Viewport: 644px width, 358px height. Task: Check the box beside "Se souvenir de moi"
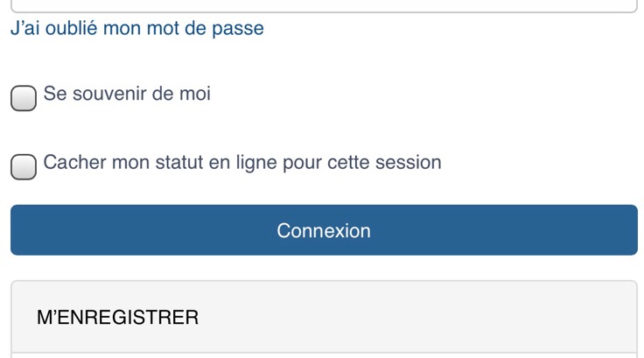tap(24, 98)
